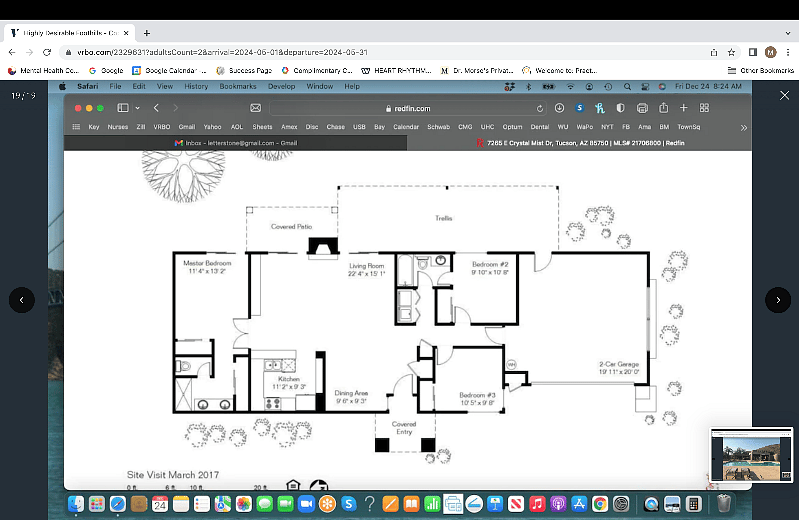
Task: Open the Success Page bookmark
Action: click(244, 70)
